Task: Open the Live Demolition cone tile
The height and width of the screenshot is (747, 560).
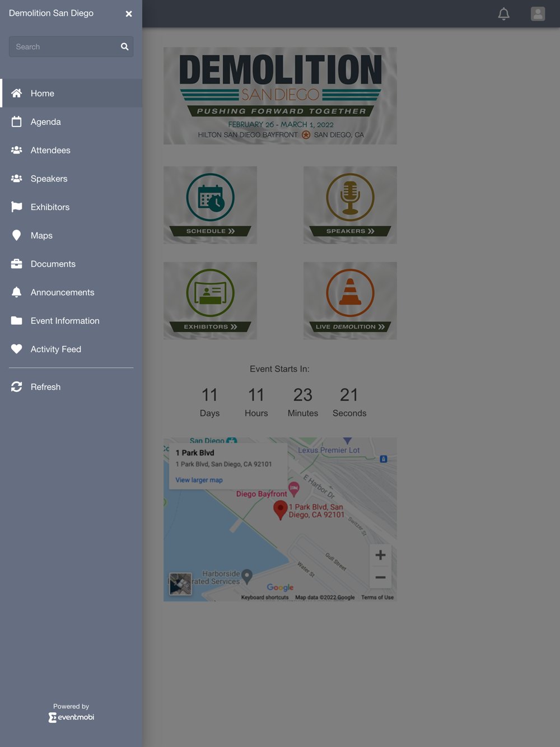Action: click(350, 301)
